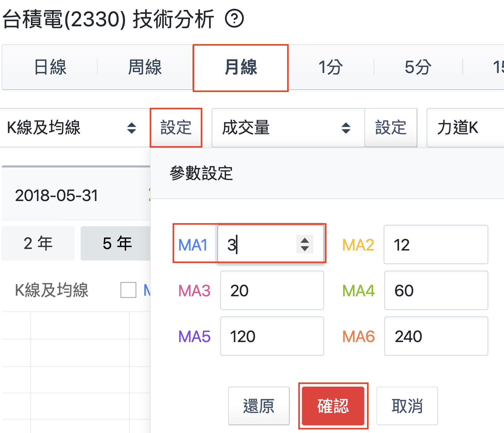Click the 還原 reset button
504x433 pixels.
tap(259, 406)
